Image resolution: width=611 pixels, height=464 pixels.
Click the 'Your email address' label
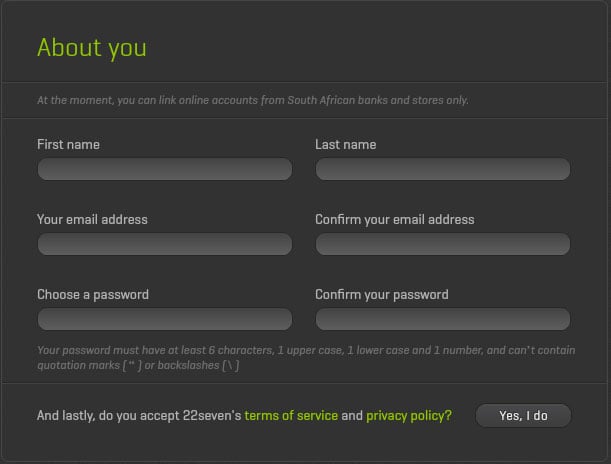click(92, 220)
